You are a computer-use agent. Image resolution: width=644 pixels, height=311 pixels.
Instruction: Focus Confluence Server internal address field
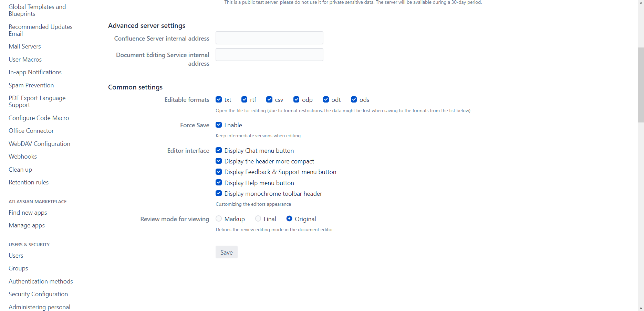269,38
